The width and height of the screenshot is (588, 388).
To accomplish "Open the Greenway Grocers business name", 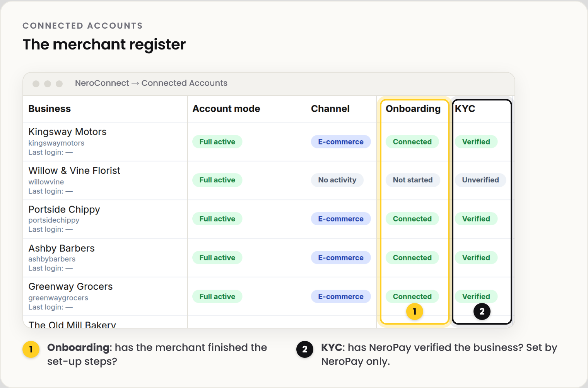I will 70,287.
